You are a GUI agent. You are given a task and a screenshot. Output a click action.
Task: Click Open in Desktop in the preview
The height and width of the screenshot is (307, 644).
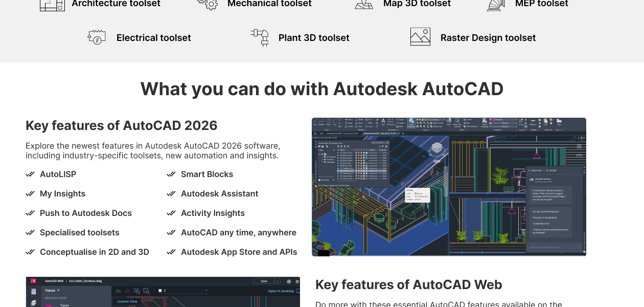(x=281, y=291)
